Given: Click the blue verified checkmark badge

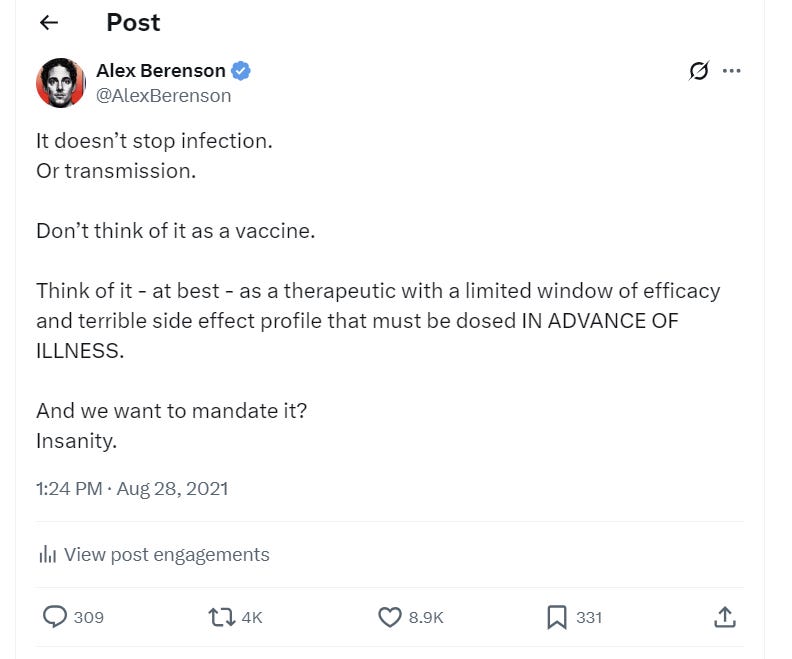Looking at the screenshot, I should pos(241,71).
